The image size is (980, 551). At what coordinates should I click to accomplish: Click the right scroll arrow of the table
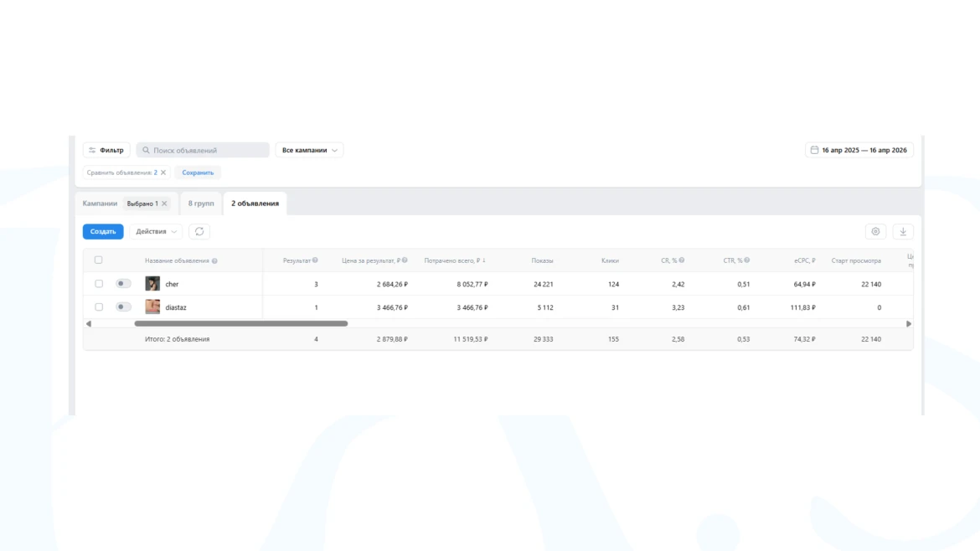909,323
